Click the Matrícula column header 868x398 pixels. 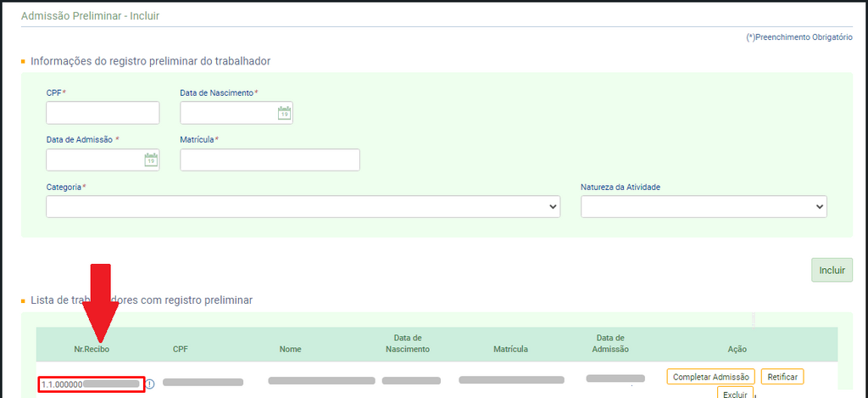coord(511,349)
